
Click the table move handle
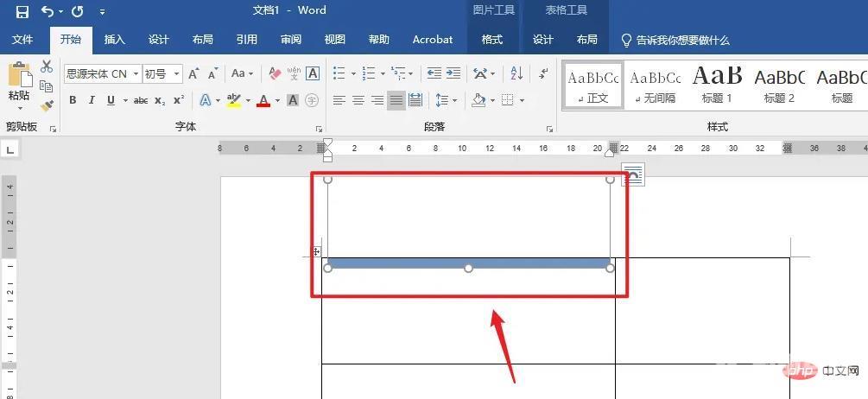click(x=317, y=252)
